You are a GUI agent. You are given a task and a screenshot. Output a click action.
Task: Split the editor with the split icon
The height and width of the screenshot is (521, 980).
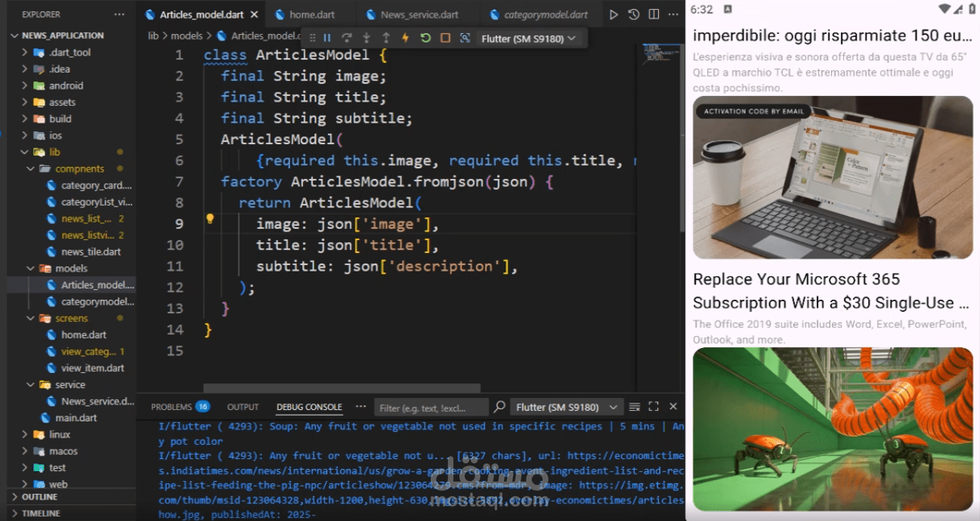coord(654,14)
